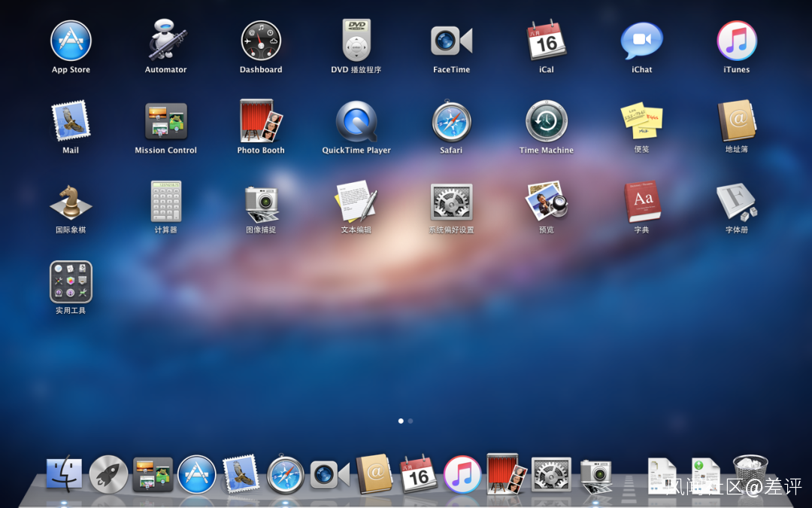Click the FaceTime camera icon in the Dock
The image size is (812, 508).
(x=330, y=475)
